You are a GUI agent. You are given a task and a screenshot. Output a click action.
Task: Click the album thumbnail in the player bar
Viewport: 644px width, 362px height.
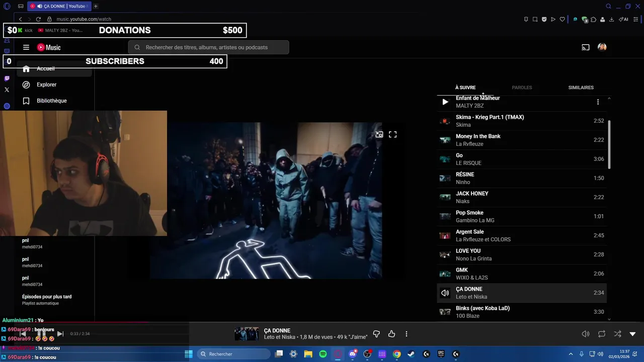pos(247,334)
